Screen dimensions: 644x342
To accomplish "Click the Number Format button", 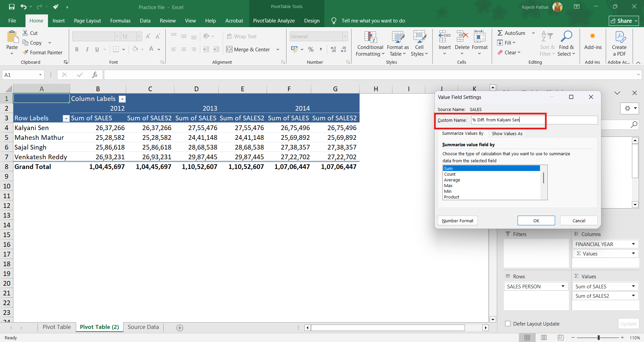I will tap(458, 221).
